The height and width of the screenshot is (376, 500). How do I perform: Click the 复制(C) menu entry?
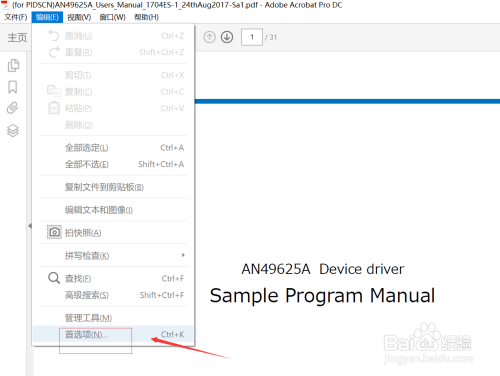coord(113,92)
